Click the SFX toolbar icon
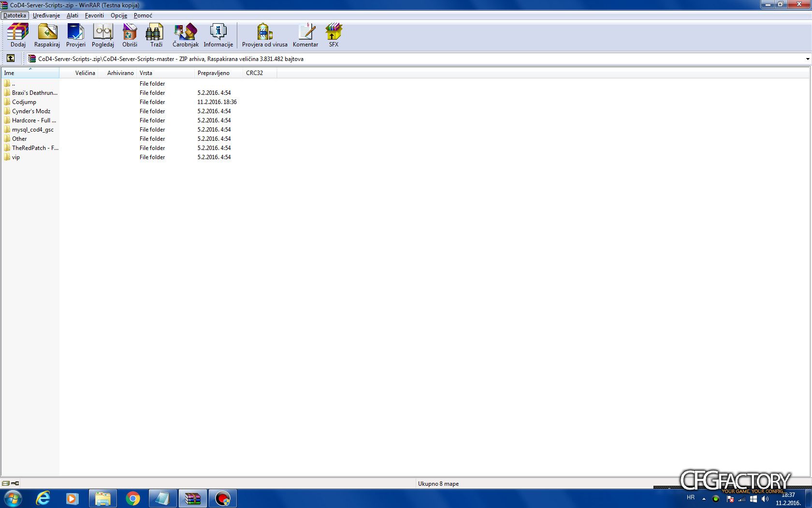The image size is (812, 508). pyautogui.click(x=333, y=35)
